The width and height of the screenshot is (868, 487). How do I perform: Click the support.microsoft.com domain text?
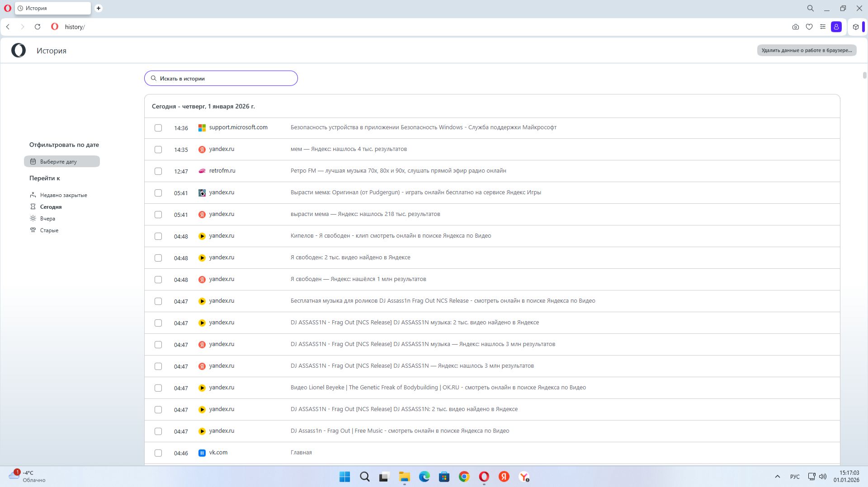pyautogui.click(x=238, y=127)
